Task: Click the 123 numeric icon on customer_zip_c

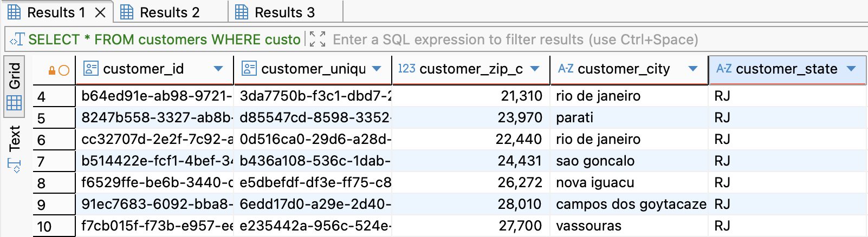Action: point(406,69)
